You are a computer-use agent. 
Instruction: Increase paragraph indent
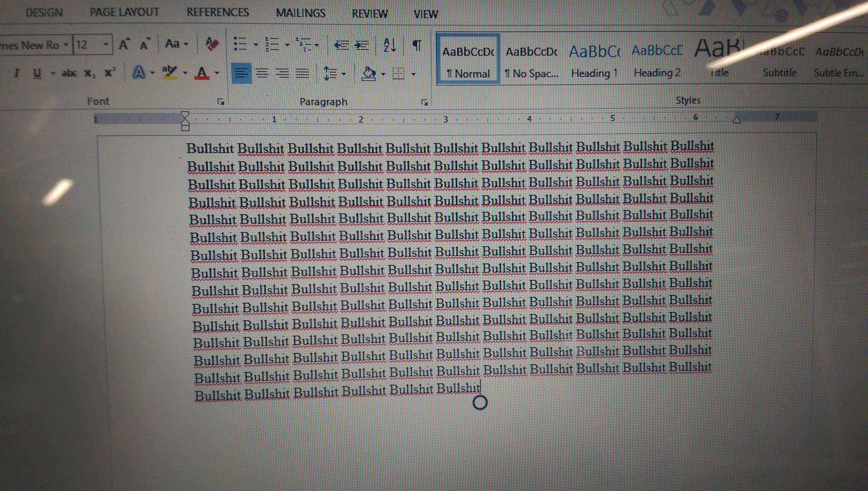coord(362,45)
